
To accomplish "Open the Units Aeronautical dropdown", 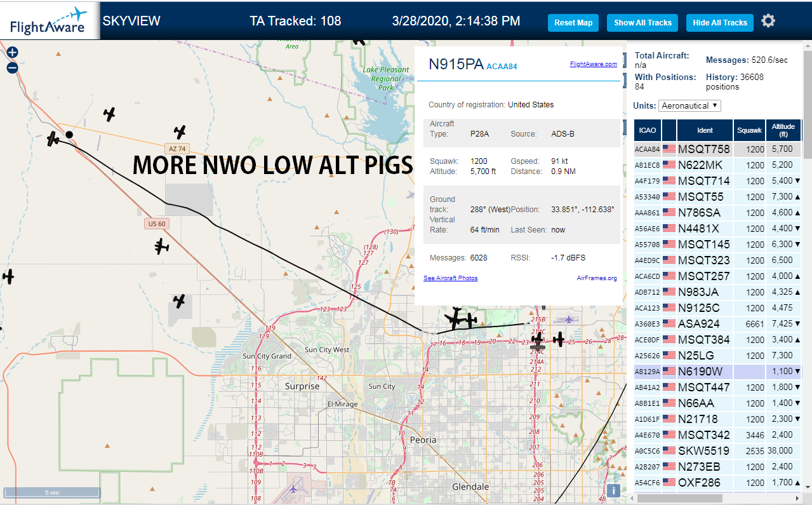I will coord(689,105).
